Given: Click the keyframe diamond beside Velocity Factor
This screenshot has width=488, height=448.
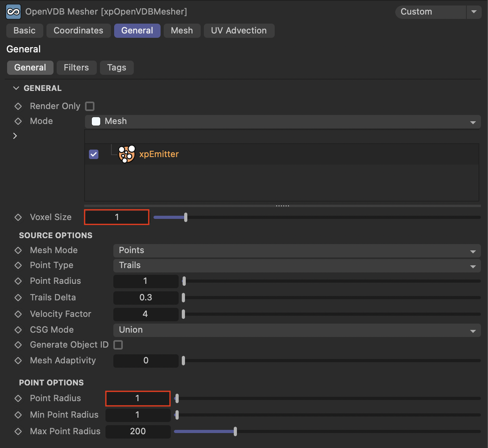Looking at the screenshot, I should click(18, 314).
